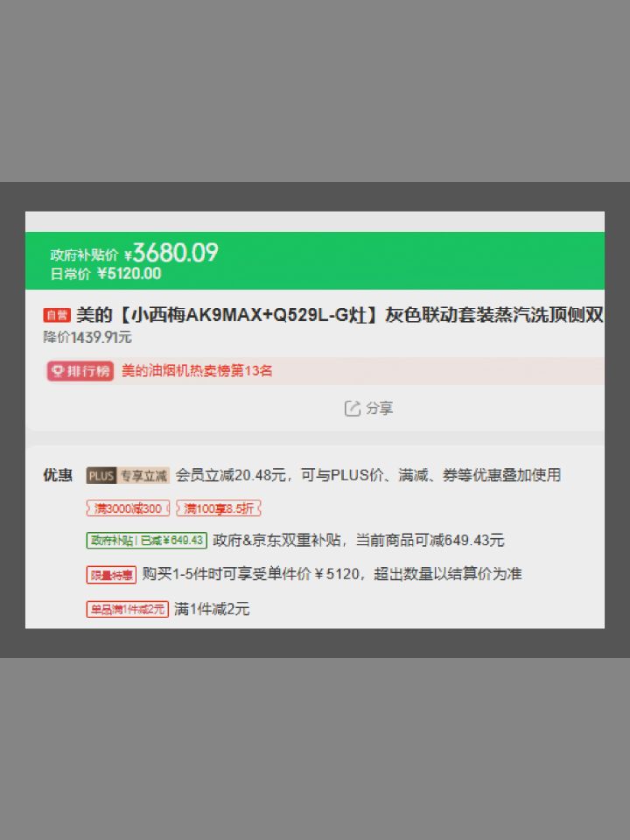630x840 pixels.
Task: Open 美的油烟机热卖榜第13名 ranking link
Action: pos(197,371)
